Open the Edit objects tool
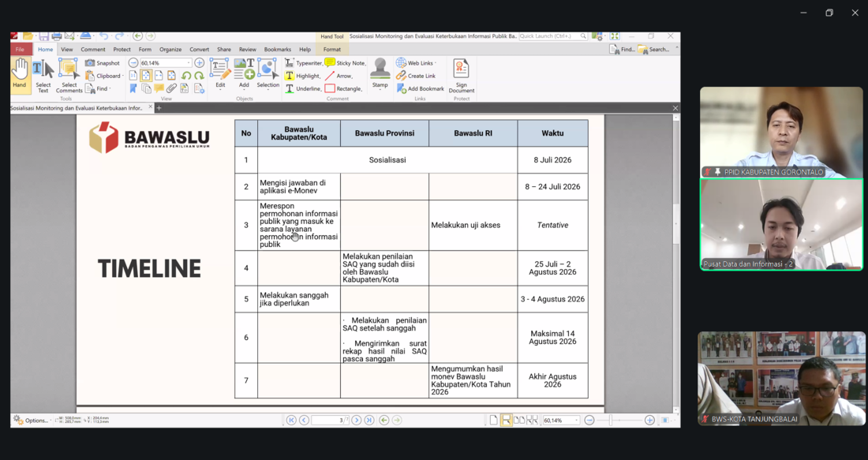 [220, 73]
